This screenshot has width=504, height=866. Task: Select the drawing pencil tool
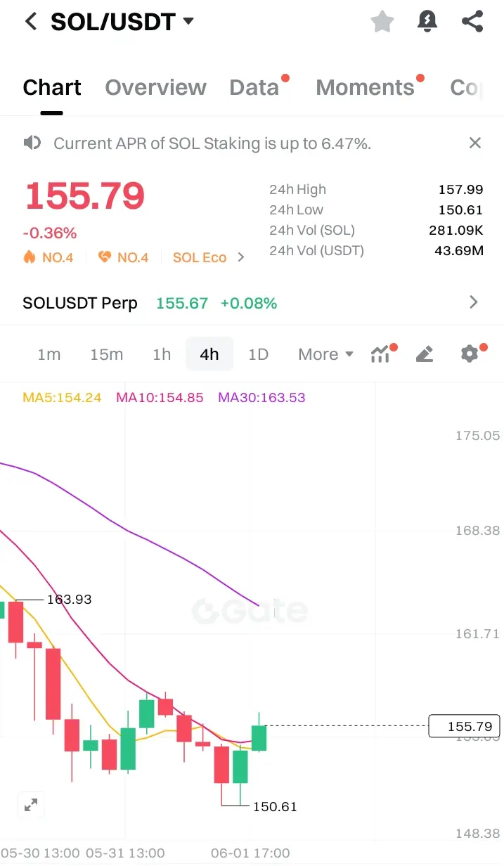425,354
